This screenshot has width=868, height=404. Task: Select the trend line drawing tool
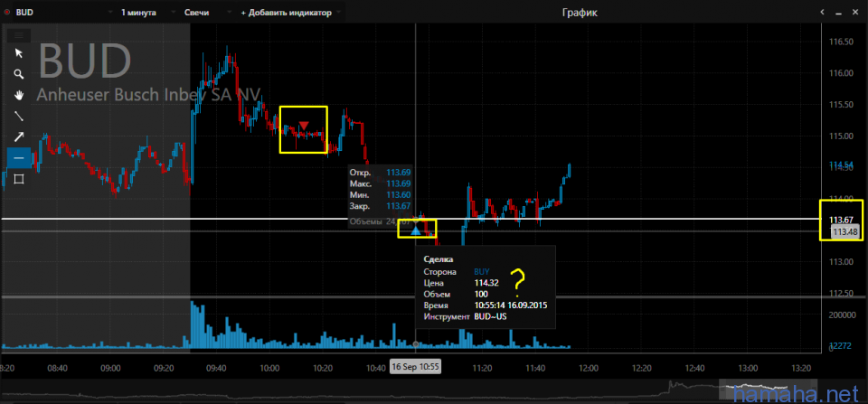point(19,117)
